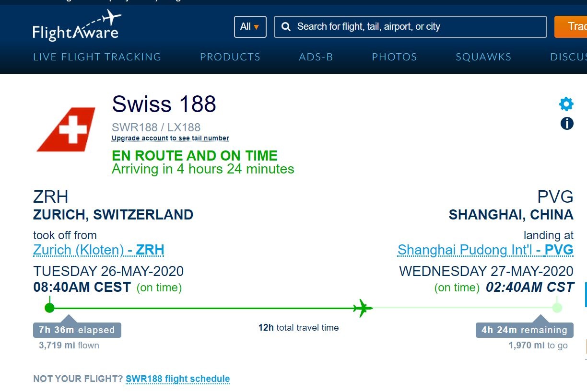Click the flight info circle icon
This screenshot has width=587, height=392.
pyautogui.click(x=567, y=124)
